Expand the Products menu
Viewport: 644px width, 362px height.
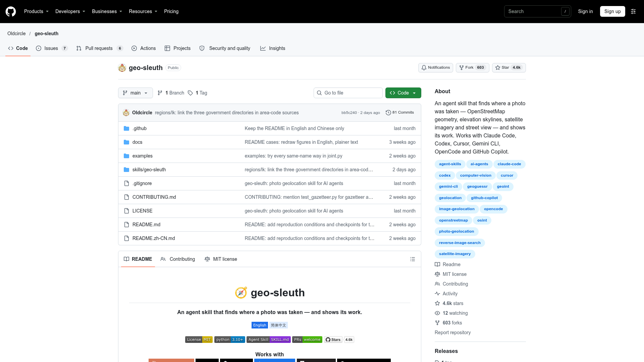tap(36, 11)
